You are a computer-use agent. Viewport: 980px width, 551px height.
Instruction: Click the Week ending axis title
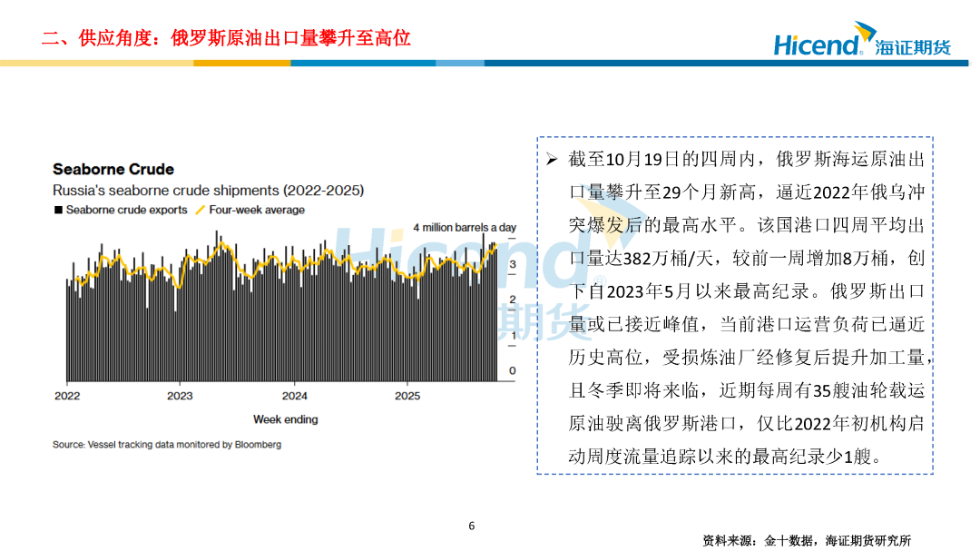click(285, 419)
